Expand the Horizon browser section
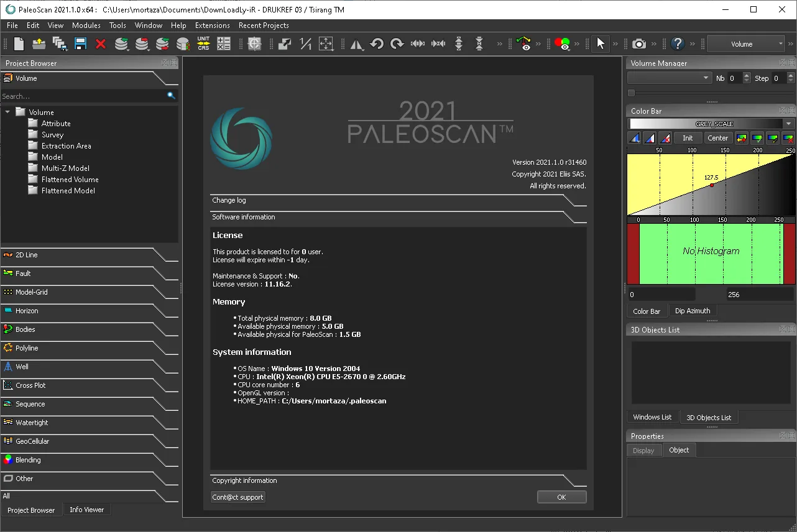 (x=90, y=311)
